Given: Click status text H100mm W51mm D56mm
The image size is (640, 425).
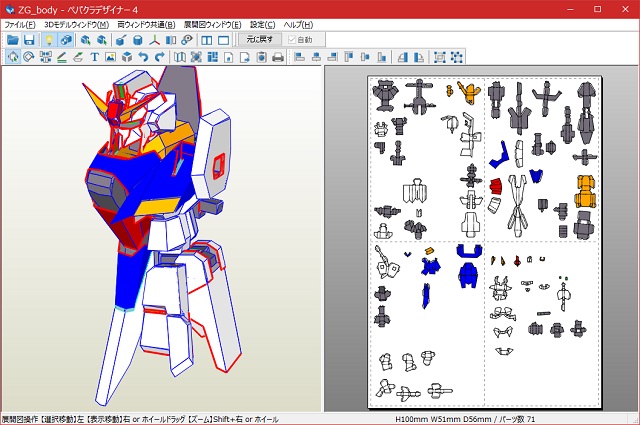Looking at the screenshot, I should click(x=443, y=419).
